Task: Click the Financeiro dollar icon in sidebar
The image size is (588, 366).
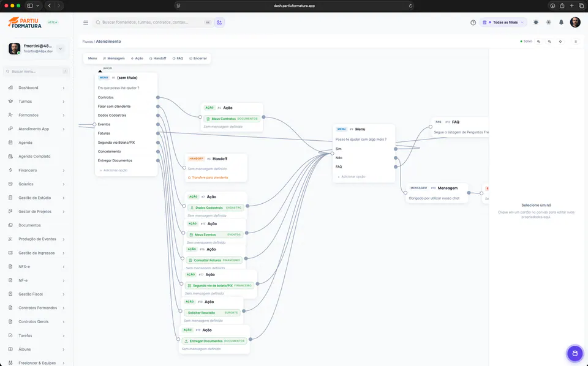Action: pos(10,170)
